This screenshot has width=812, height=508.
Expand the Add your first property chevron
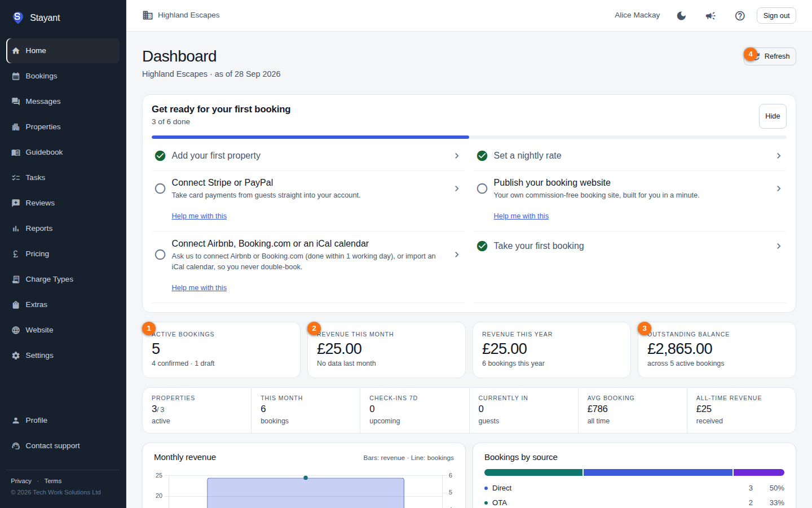457,156
